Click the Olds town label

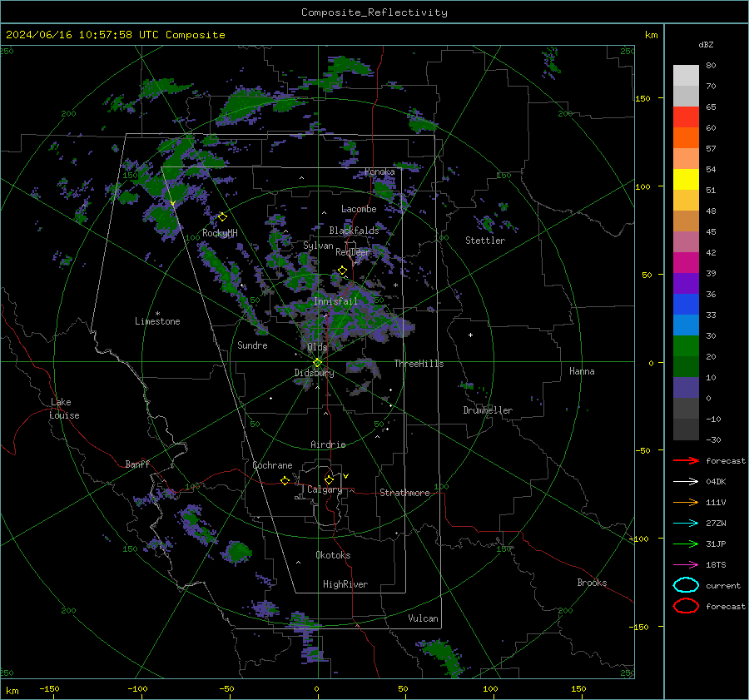[317, 347]
